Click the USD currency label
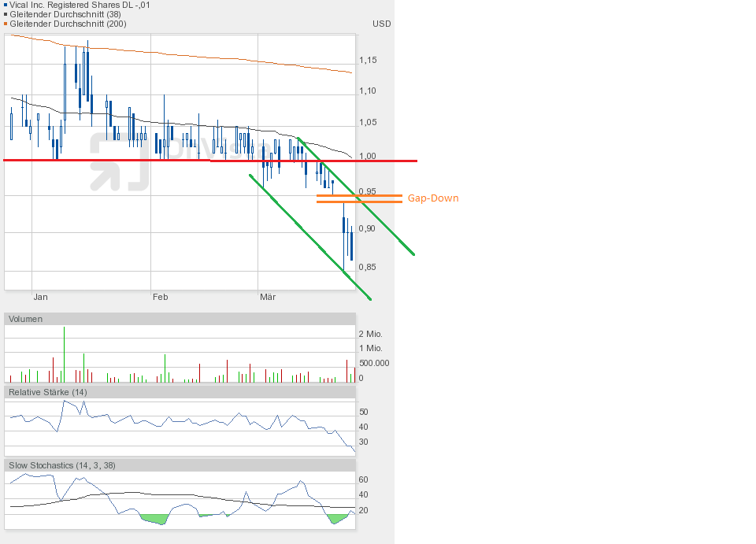The width and height of the screenshot is (756, 544). tap(381, 24)
